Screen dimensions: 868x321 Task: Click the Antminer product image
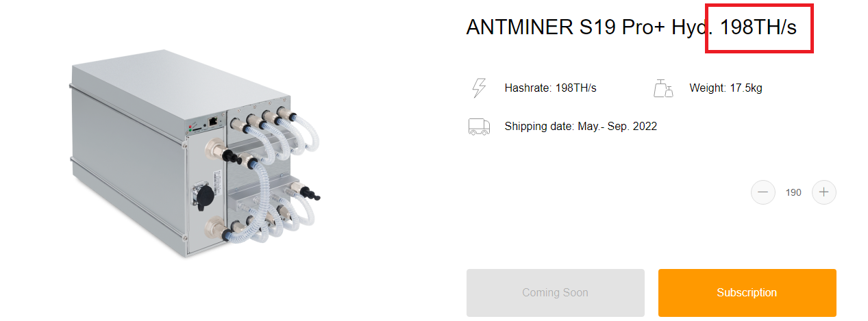click(x=195, y=154)
